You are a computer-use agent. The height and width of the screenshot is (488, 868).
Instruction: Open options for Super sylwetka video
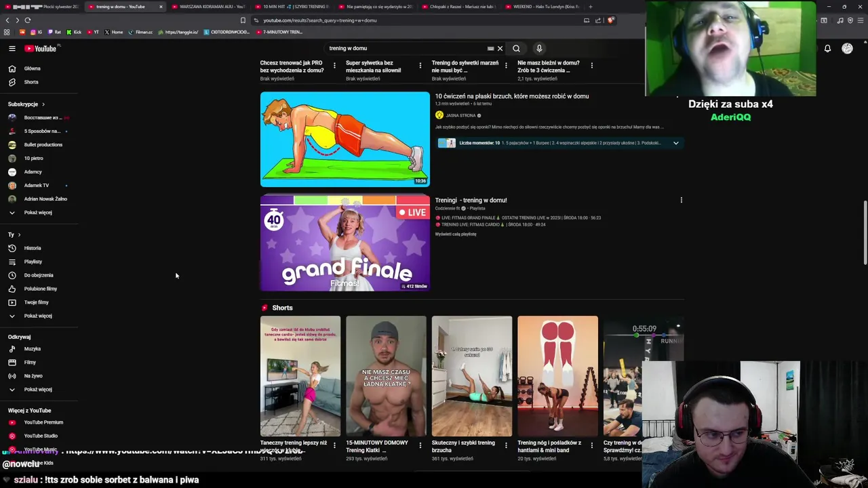pos(420,66)
